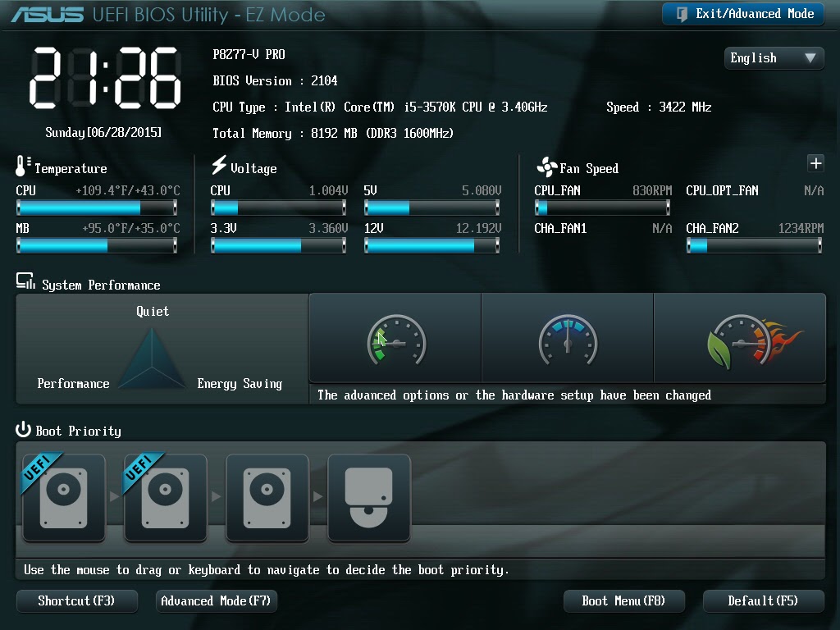Viewport: 840px width, 630px height.
Task: Select the flaming ASUS optimal performance gauge
Action: [740, 339]
